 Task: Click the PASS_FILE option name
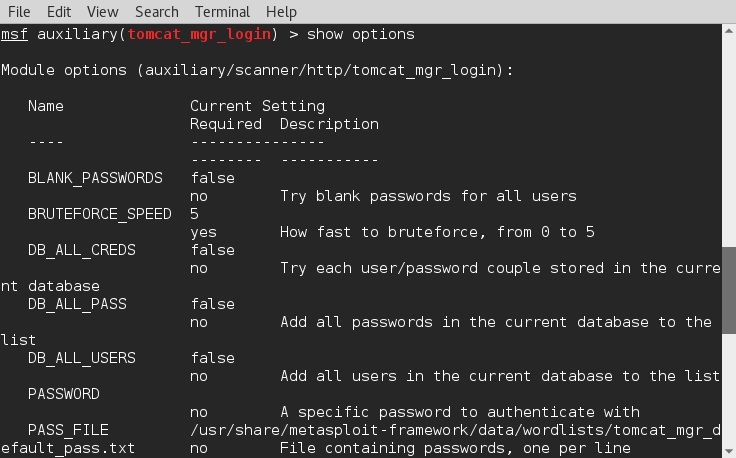[x=68, y=430]
